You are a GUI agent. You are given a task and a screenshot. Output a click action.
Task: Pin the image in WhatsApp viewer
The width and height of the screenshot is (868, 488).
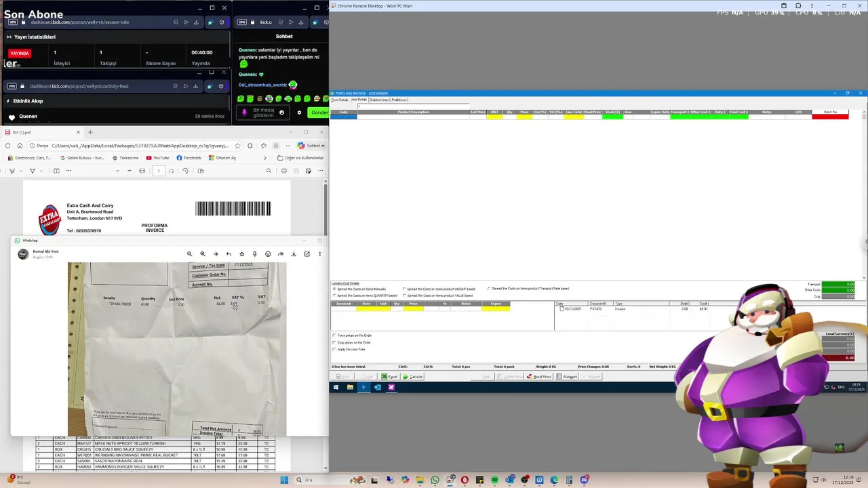click(255, 254)
